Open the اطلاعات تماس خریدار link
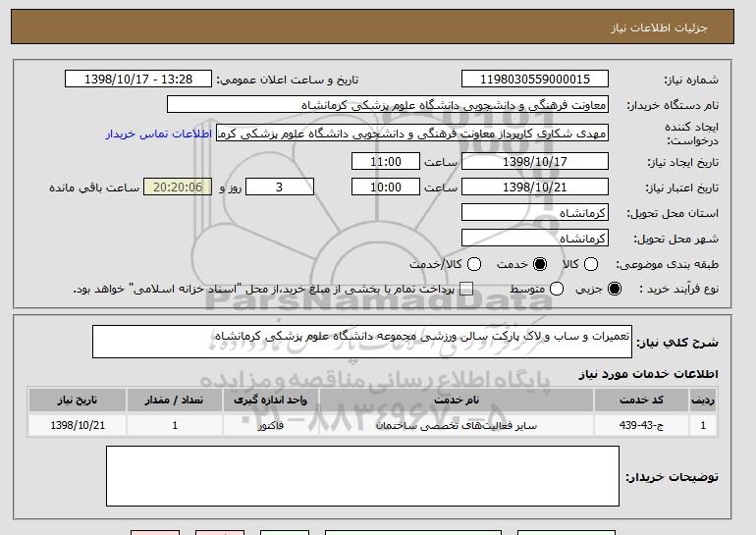This screenshot has width=756, height=535. tap(159, 134)
